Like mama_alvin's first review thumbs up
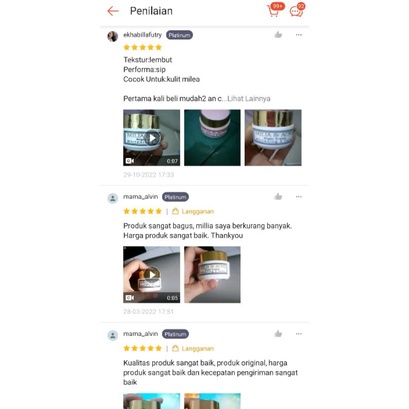The image size is (409, 409). click(x=278, y=197)
